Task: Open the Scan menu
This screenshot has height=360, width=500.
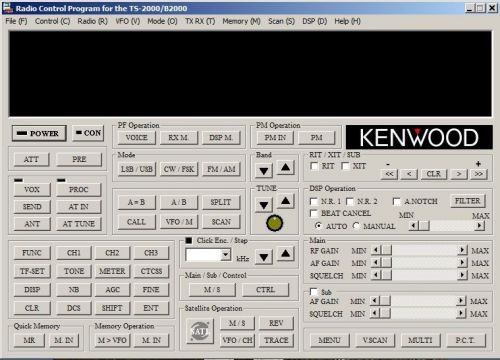Action: 281,21
